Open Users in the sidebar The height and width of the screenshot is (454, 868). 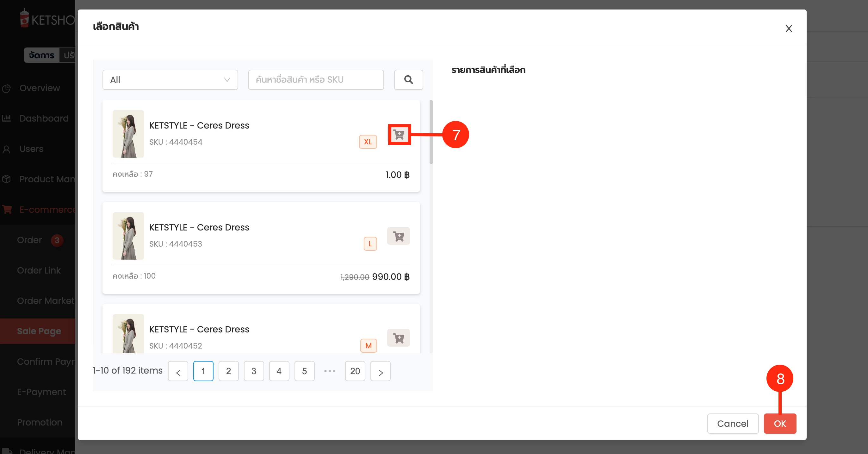[x=31, y=149]
